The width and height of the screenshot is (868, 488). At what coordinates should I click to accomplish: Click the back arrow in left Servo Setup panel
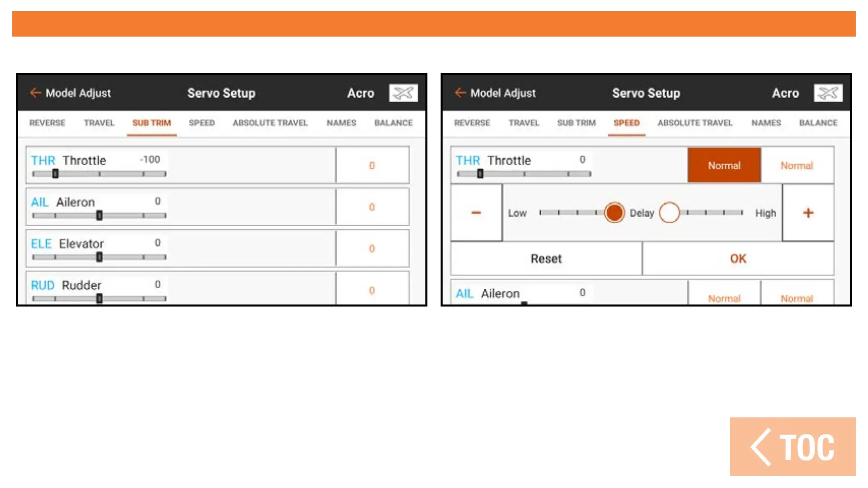35,93
